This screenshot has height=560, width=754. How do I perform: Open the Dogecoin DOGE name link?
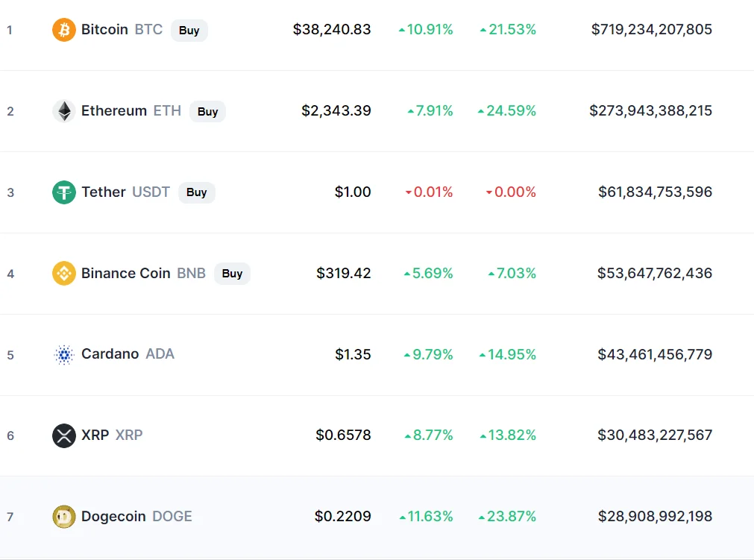[x=136, y=516]
